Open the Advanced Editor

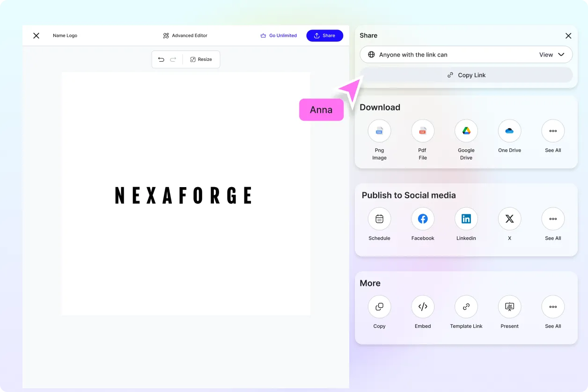click(x=185, y=36)
